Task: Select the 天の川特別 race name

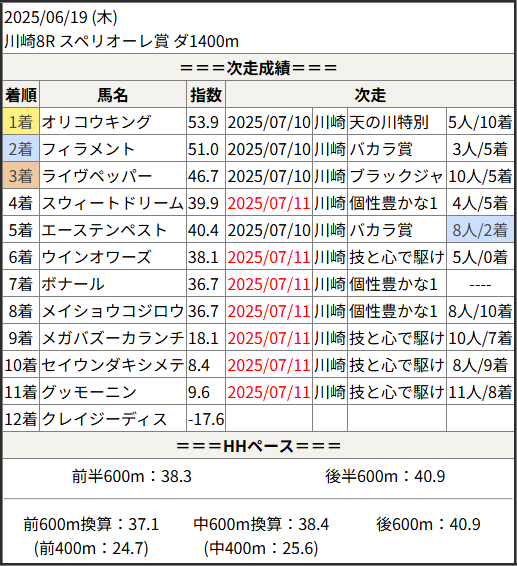Action: (x=389, y=122)
